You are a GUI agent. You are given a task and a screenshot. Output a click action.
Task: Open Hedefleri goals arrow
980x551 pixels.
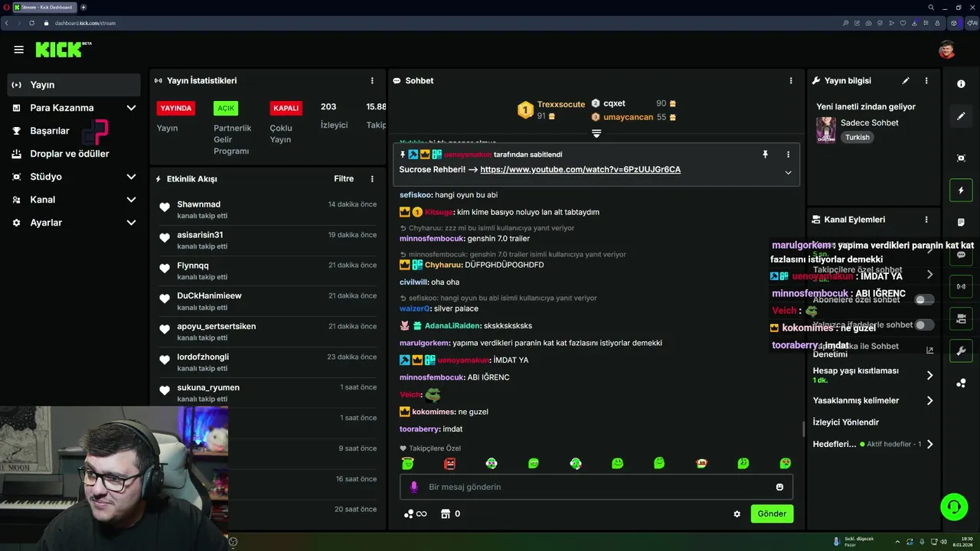929,444
